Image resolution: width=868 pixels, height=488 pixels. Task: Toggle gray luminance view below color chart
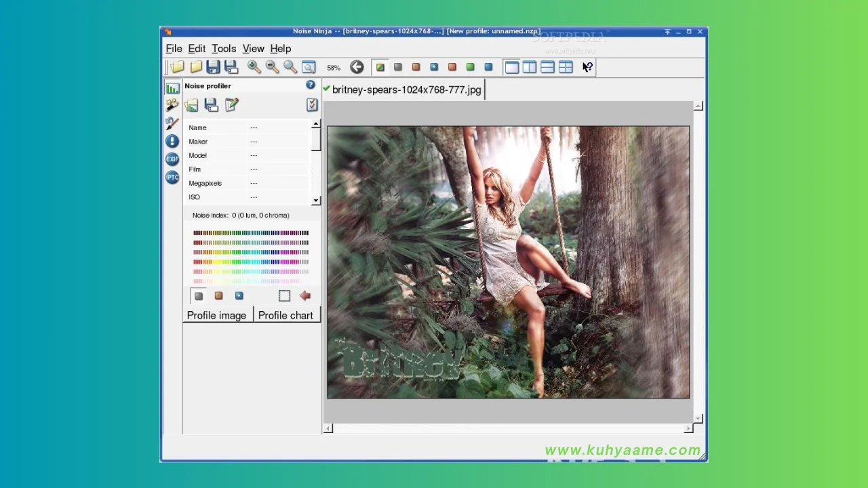tap(199, 296)
